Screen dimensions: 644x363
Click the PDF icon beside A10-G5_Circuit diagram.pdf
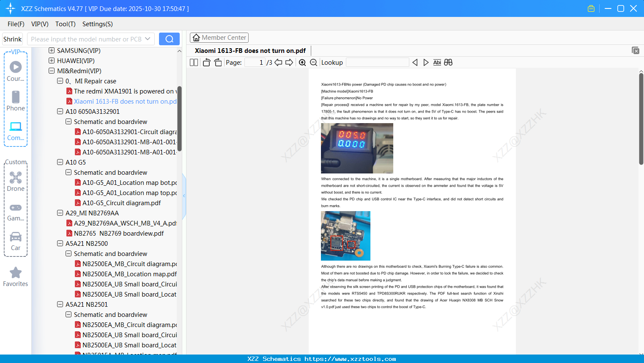click(78, 203)
